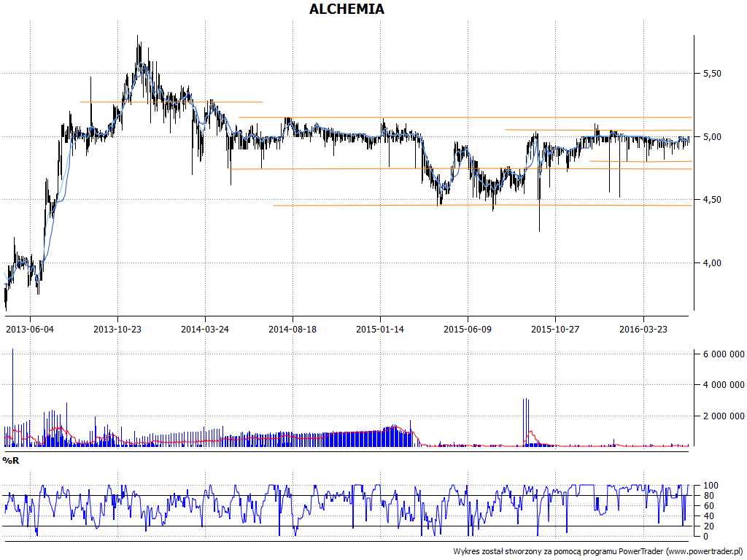
Task: Select the 2014-03-24 date label
Action: point(205,329)
